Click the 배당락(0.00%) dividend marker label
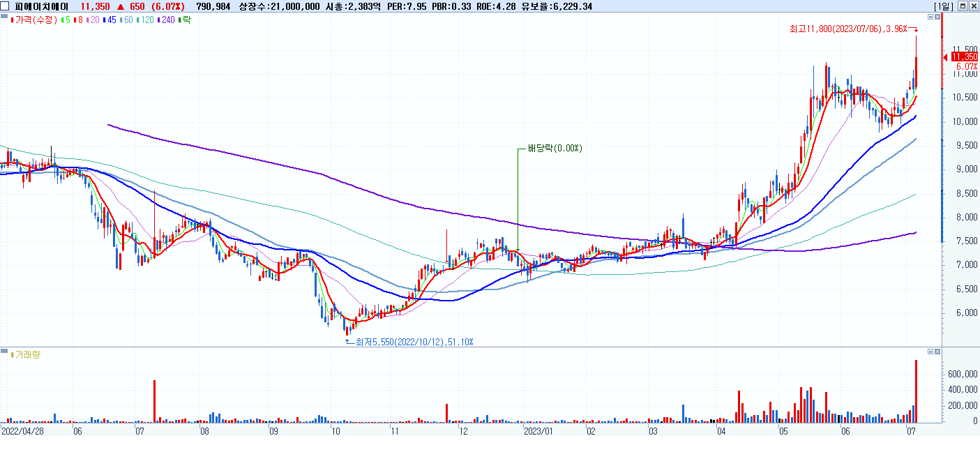 555,149
